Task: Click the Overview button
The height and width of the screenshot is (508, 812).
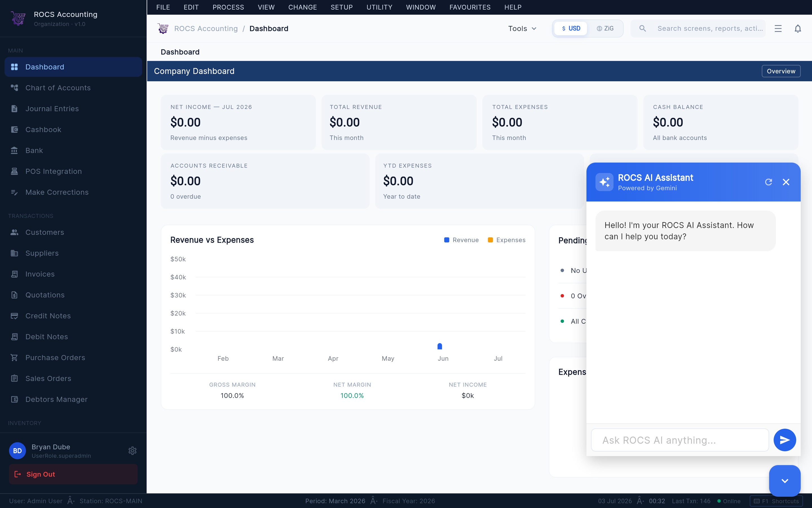Action: (781, 71)
